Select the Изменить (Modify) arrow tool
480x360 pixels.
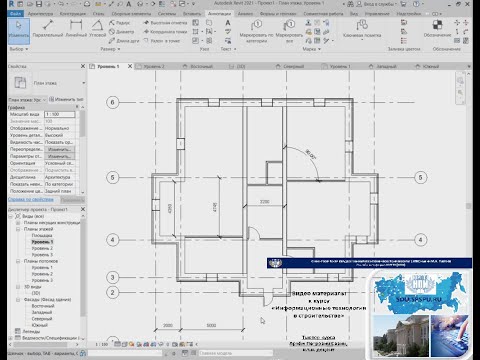[18, 31]
